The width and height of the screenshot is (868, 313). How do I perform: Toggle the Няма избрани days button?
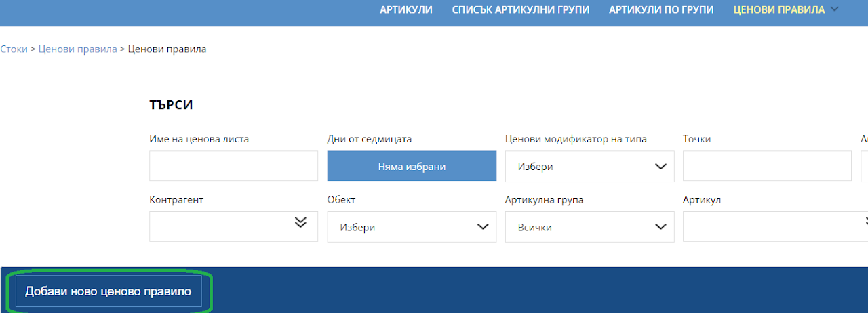point(412,166)
